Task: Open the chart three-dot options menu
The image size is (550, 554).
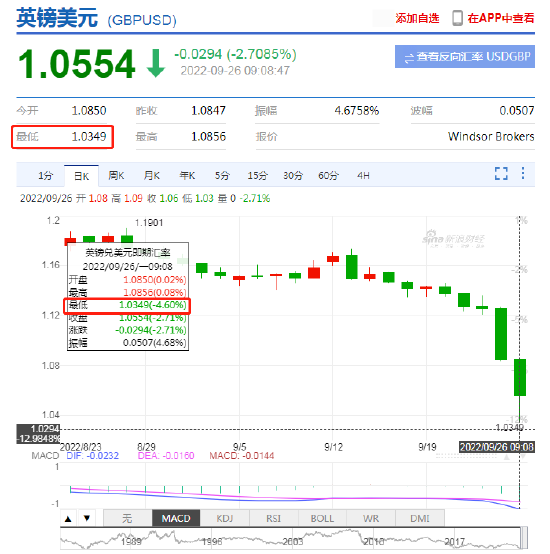Action: [523, 173]
